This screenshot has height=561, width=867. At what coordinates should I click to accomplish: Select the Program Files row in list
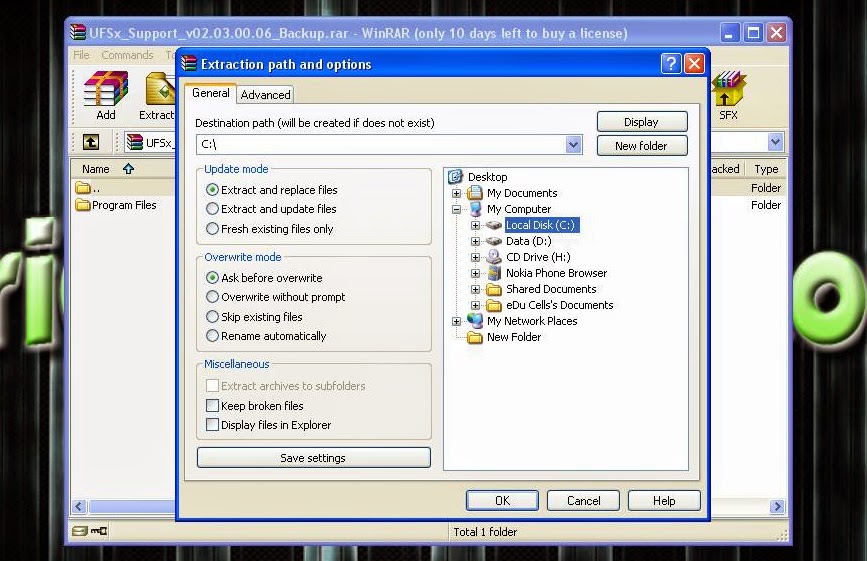coord(124,205)
